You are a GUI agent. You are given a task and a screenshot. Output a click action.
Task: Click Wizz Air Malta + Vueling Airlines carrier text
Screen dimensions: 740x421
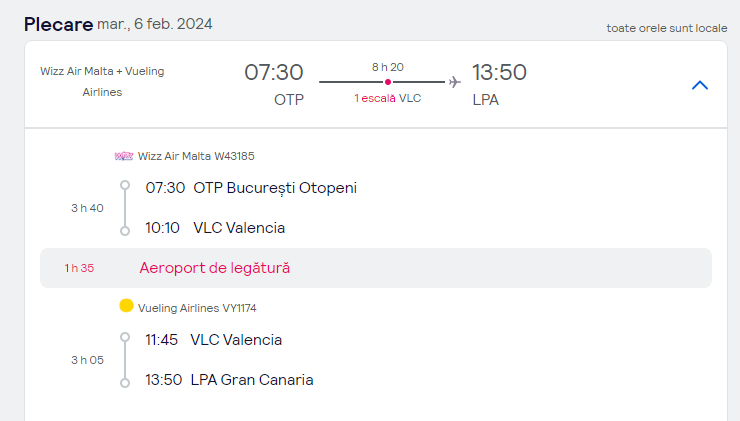(x=102, y=82)
